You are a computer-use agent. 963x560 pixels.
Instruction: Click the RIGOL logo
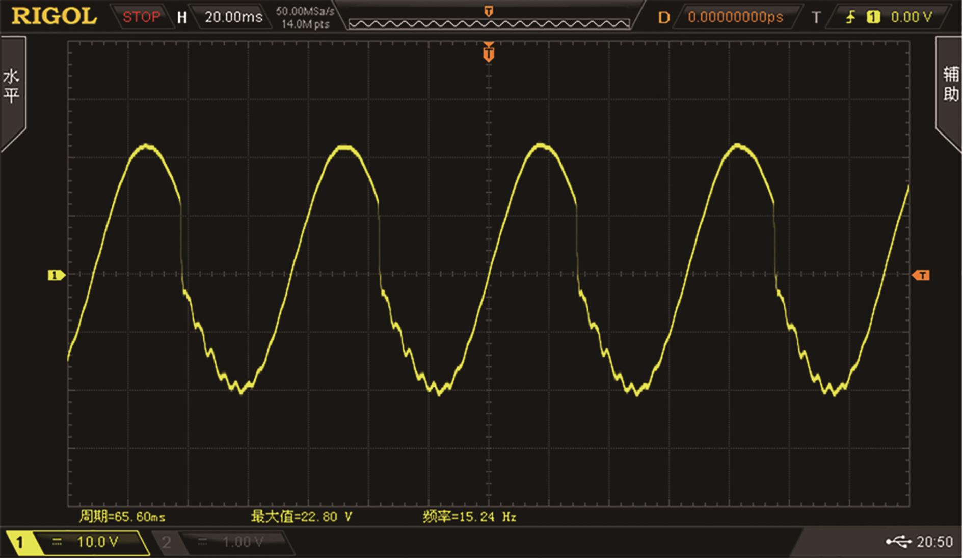click(54, 16)
